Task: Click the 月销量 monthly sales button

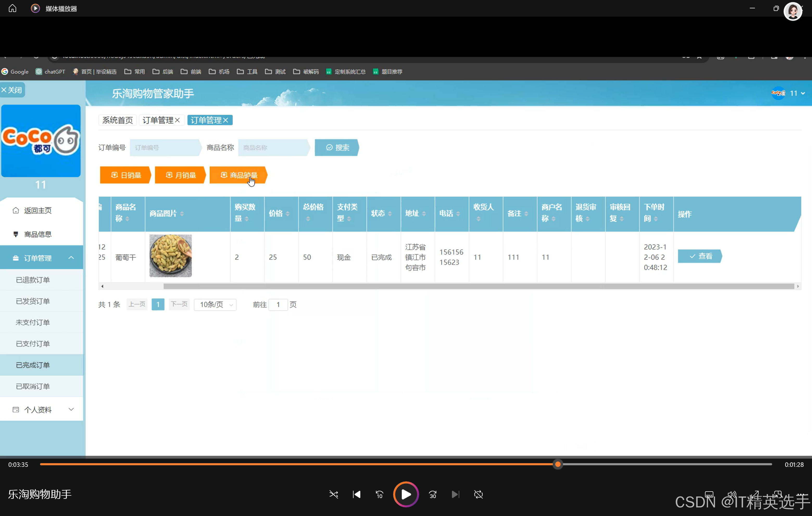Action: coord(180,175)
